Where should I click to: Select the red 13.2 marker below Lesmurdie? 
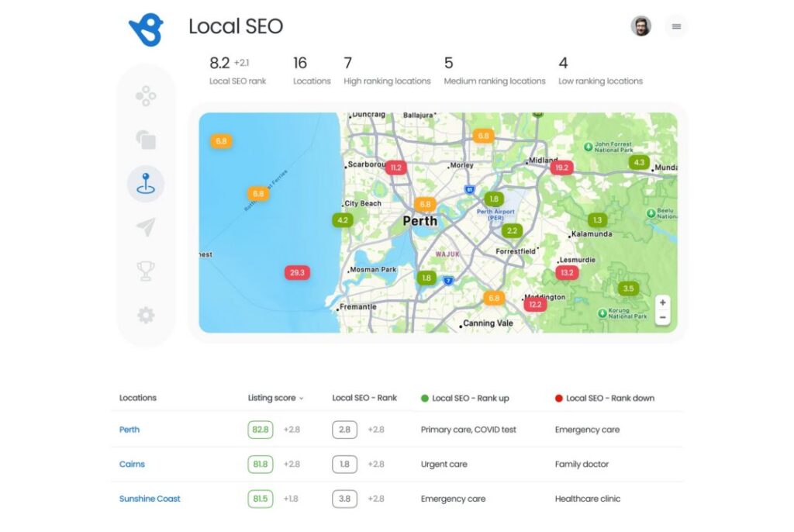coord(567,272)
